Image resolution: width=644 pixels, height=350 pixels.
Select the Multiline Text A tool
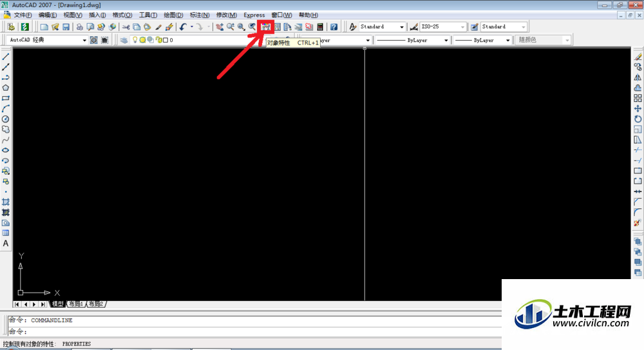tap(6, 244)
